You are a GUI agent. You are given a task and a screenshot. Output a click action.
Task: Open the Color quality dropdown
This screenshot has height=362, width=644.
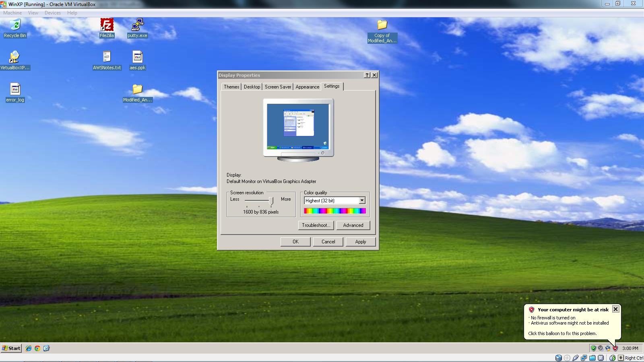[x=361, y=200]
